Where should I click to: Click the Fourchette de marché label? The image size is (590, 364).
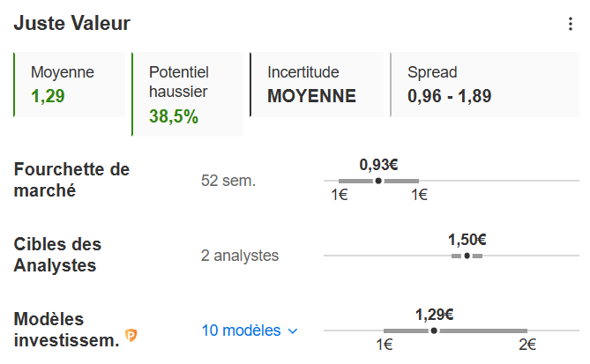coord(71,180)
